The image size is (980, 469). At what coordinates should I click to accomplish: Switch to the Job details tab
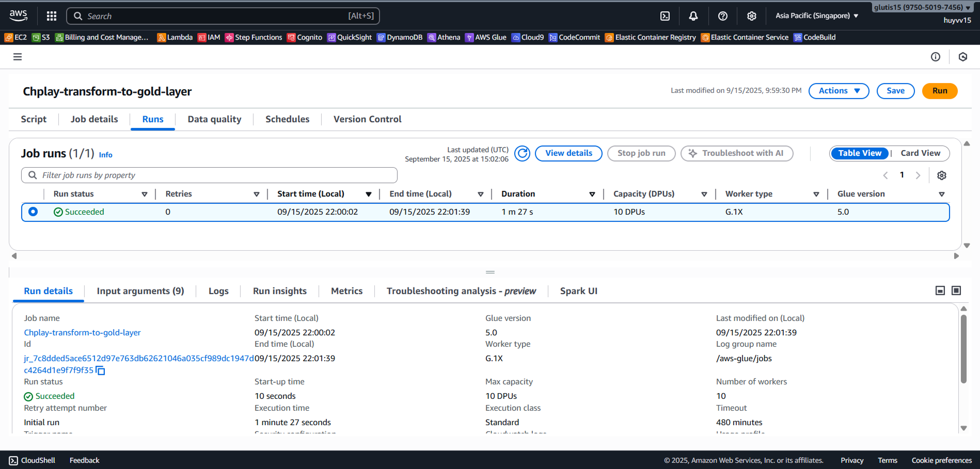point(94,119)
